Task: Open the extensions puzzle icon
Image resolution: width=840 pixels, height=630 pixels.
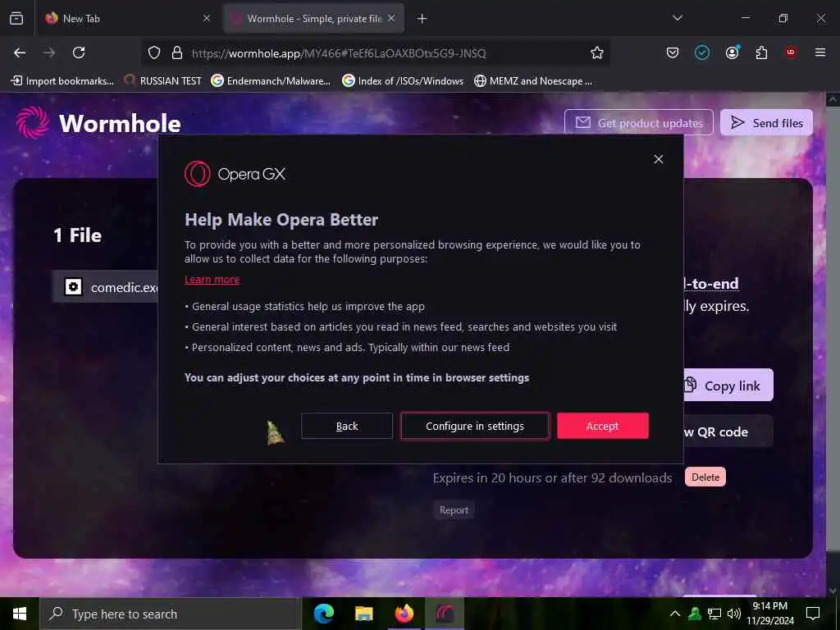Action: [761, 52]
